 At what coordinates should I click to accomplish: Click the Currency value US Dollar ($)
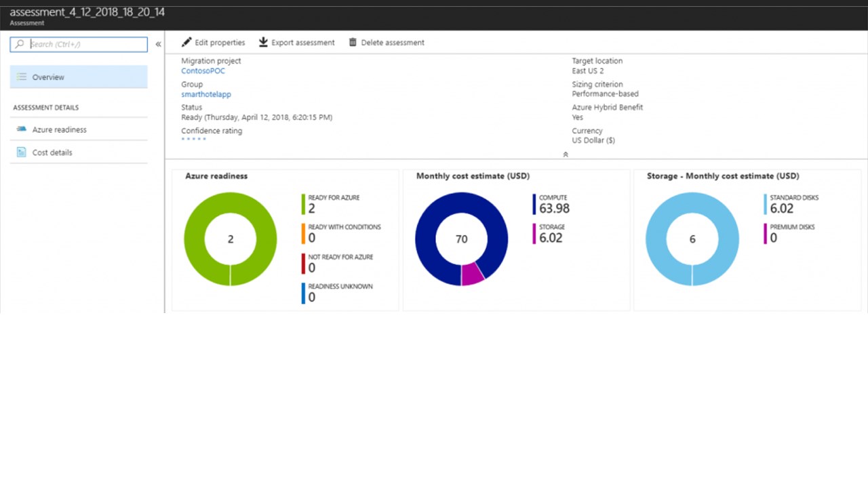click(x=594, y=140)
